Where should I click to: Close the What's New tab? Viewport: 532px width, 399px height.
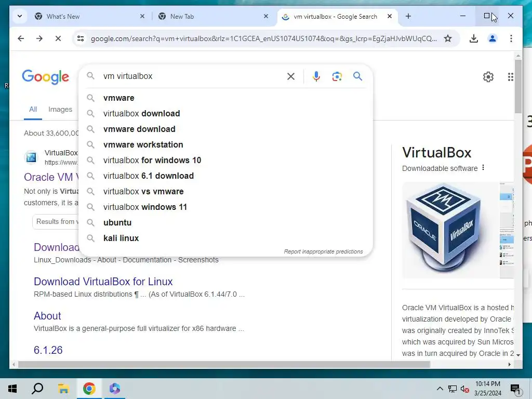[142, 16]
